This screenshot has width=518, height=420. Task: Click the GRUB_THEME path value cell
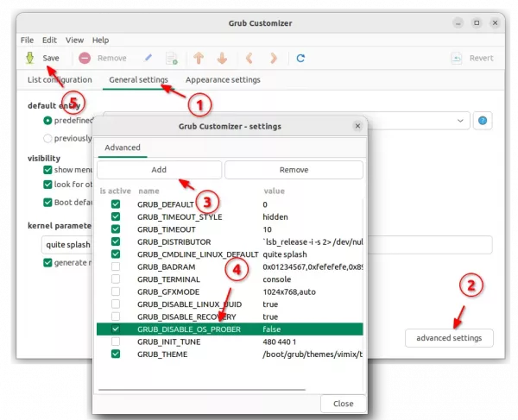pyautogui.click(x=313, y=354)
